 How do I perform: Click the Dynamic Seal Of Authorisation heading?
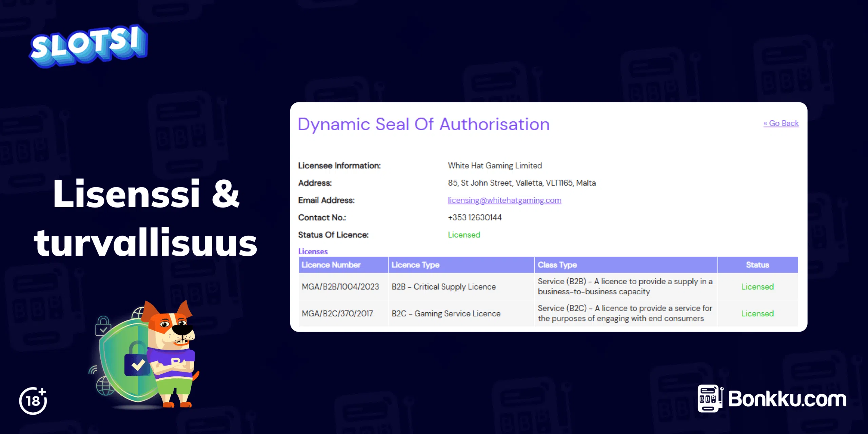coord(423,124)
